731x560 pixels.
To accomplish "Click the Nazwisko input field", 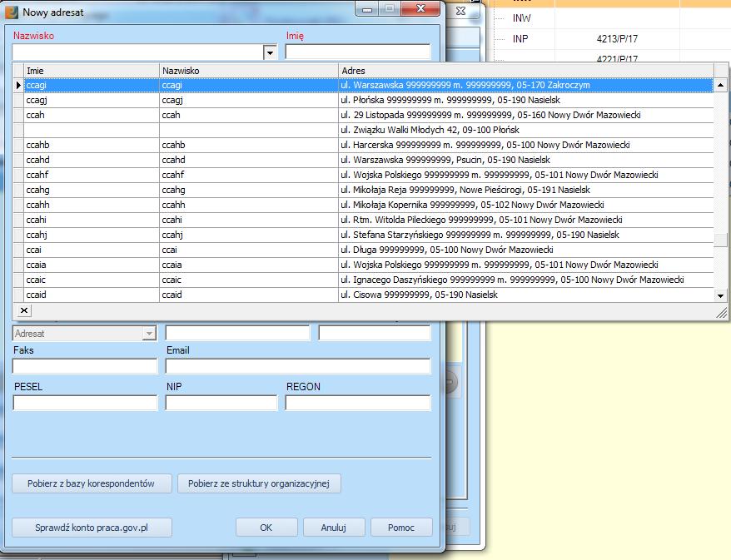I will pyautogui.click(x=137, y=52).
